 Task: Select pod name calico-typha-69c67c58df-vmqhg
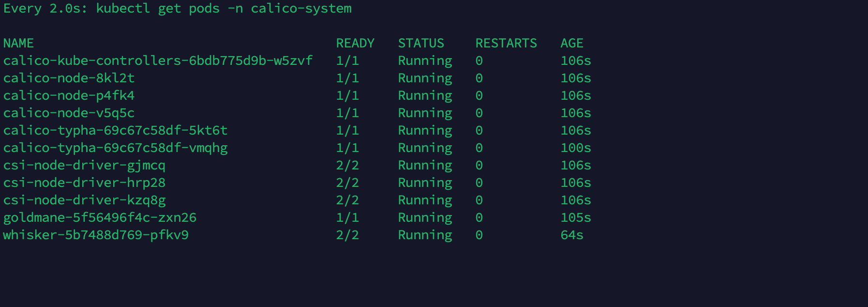click(x=116, y=148)
